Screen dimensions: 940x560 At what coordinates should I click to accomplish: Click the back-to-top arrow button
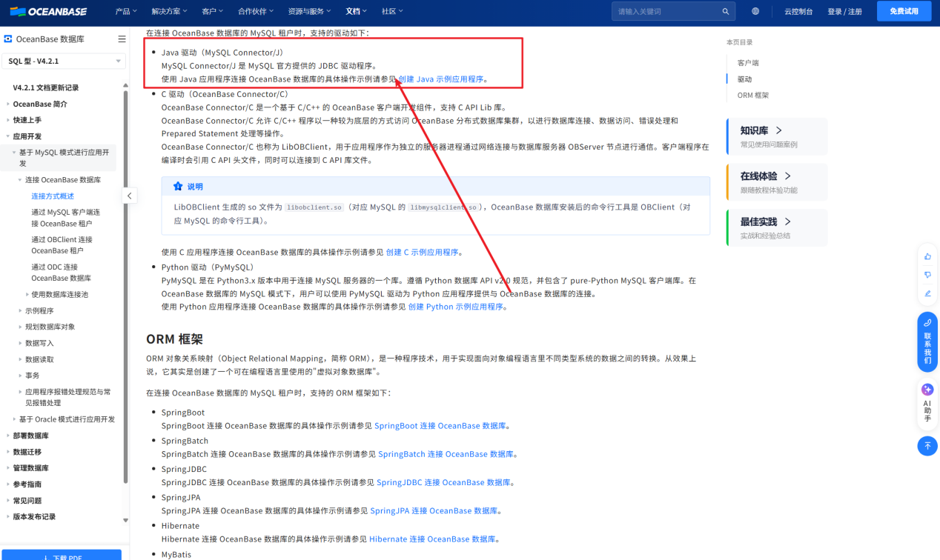[927, 446]
